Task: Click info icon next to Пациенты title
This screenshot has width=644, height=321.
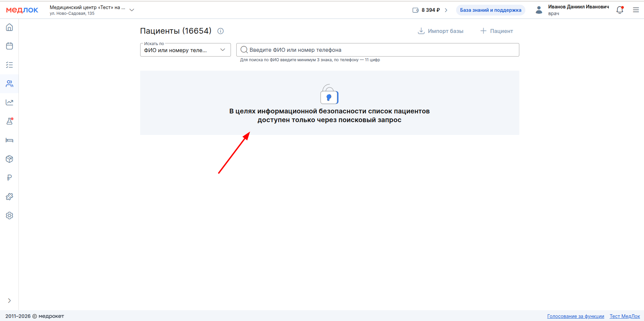Action: click(220, 31)
